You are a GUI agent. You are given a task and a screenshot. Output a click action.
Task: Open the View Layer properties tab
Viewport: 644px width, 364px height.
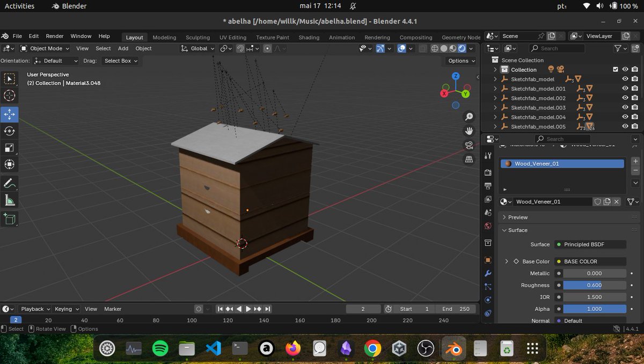click(x=488, y=199)
